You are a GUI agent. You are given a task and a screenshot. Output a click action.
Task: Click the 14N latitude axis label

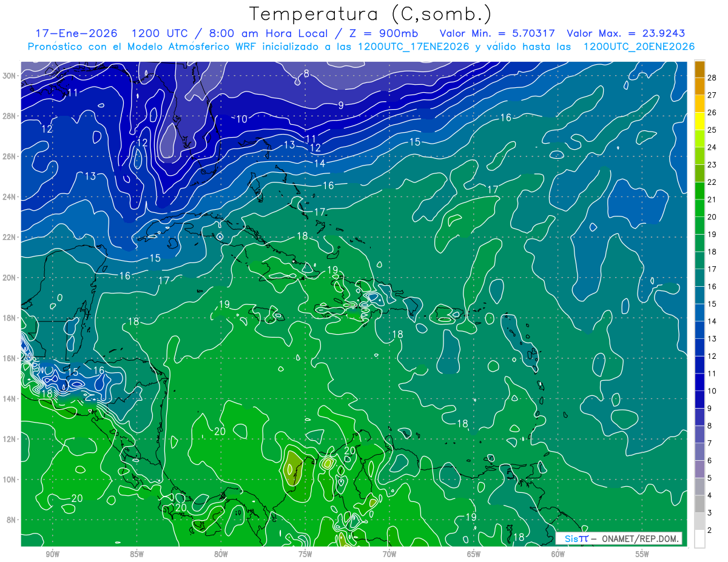(10, 398)
